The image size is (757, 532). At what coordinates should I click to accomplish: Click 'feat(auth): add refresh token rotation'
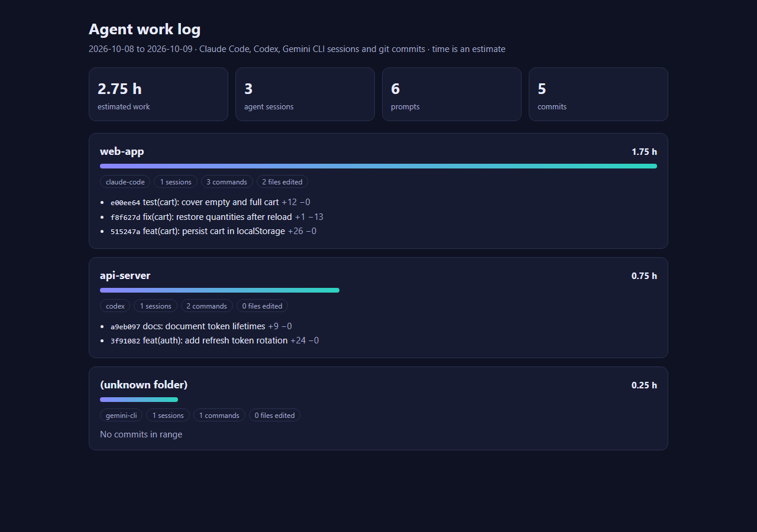click(x=215, y=340)
